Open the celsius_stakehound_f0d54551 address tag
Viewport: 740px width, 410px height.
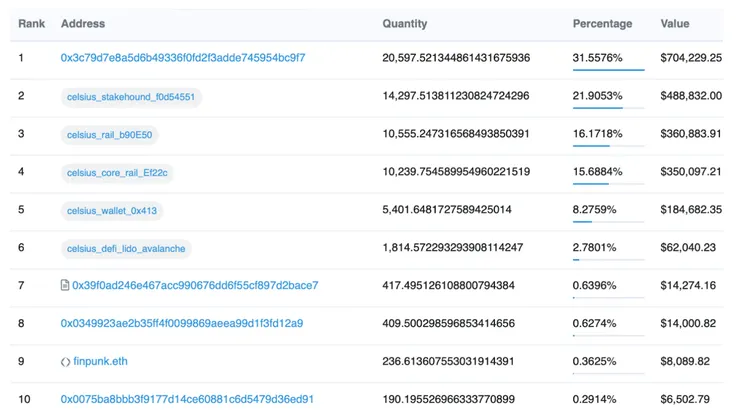[x=131, y=97]
